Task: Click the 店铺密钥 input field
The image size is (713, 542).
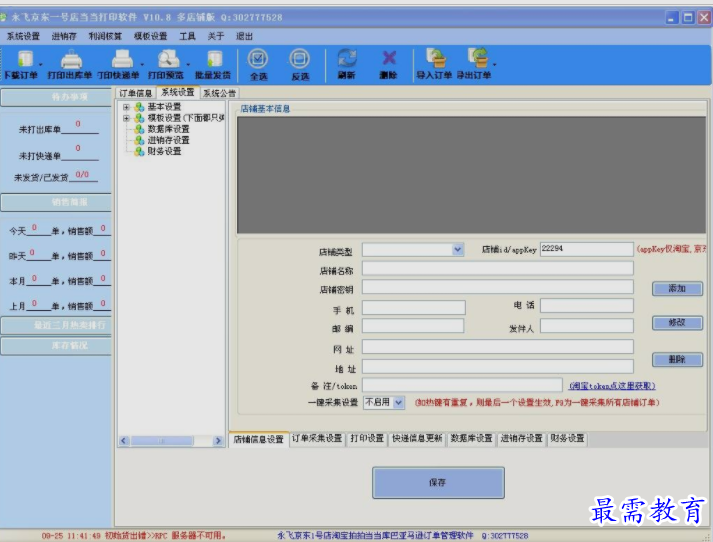Action: click(497, 287)
